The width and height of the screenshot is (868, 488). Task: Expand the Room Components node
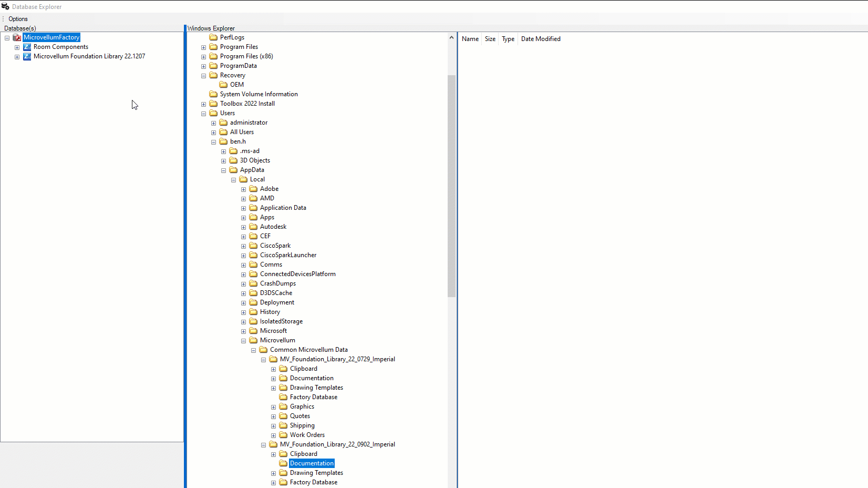click(17, 47)
